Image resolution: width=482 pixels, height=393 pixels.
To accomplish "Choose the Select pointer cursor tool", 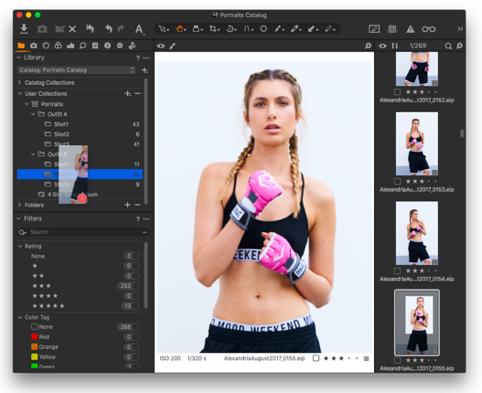I will pyautogui.click(x=163, y=29).
